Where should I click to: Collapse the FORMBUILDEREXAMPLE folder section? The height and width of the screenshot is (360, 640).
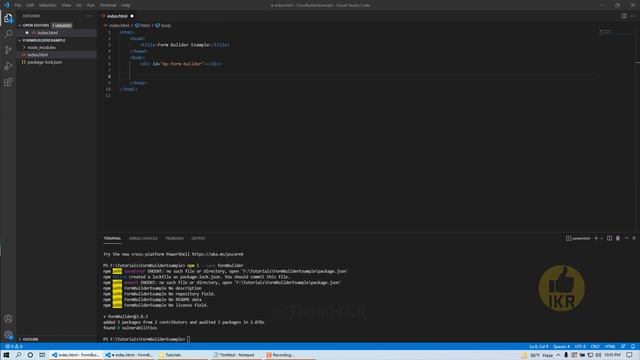pyautogui.click(x=20, y=40)
